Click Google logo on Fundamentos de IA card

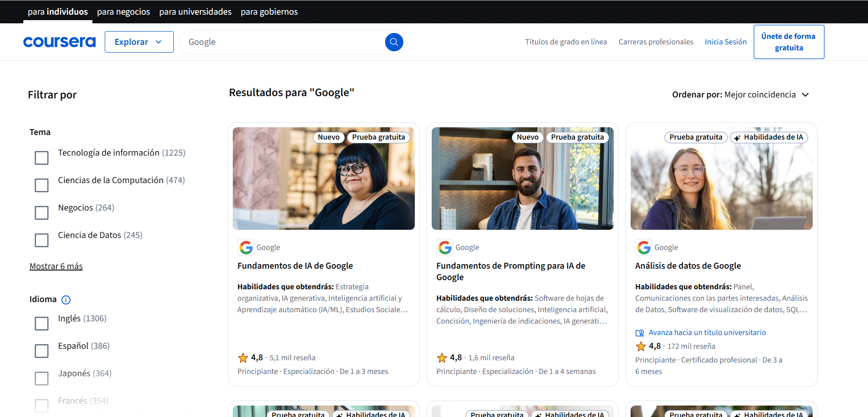pyautogui.click(x=246, y=248)
